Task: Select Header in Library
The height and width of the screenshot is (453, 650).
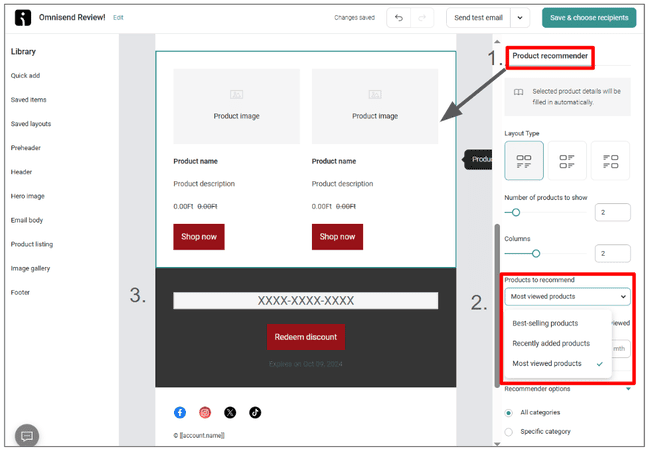Action: pyautogui.click(x=21, y=172)
